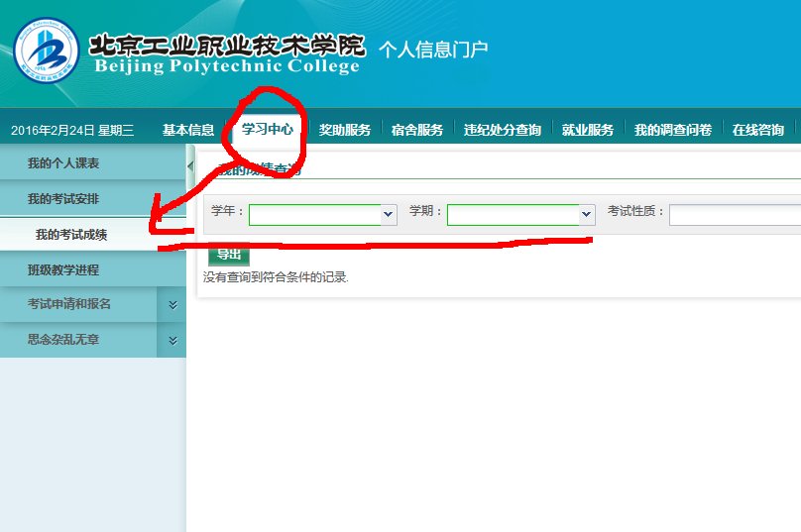Click inside the 学期 combo field
801x532 pixels.
click(514, 214)
